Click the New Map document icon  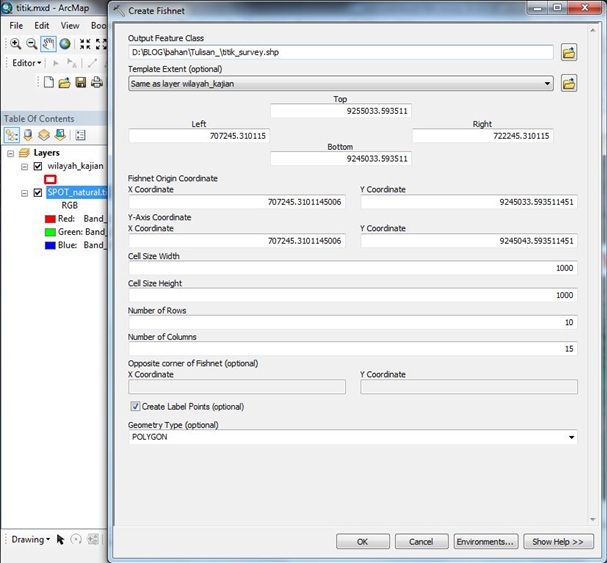[49, 82]
